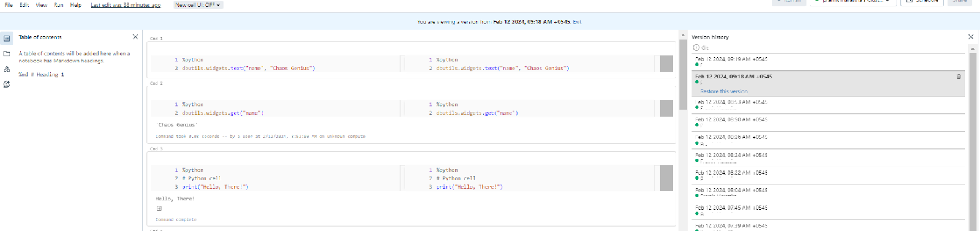
Task: Select the Feb 12 2024, 08:04 AM version
Action: tap(829, 192)
